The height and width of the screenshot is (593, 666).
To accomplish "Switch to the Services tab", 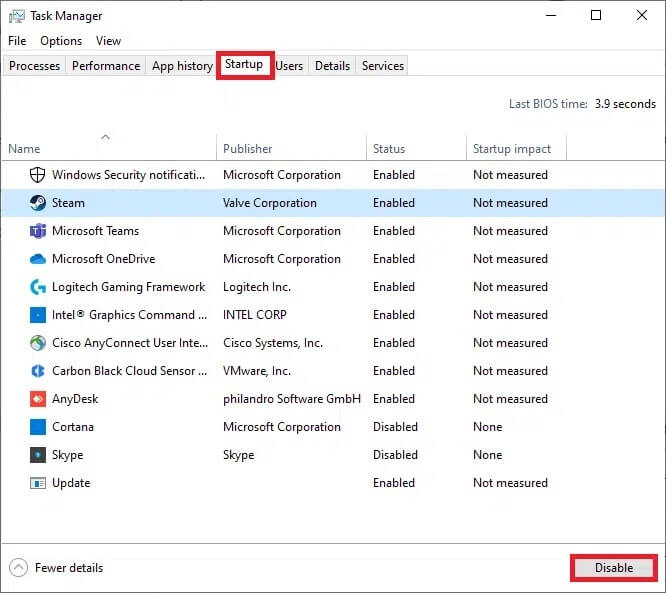I will pyautogui.click(x=383, y=66).
